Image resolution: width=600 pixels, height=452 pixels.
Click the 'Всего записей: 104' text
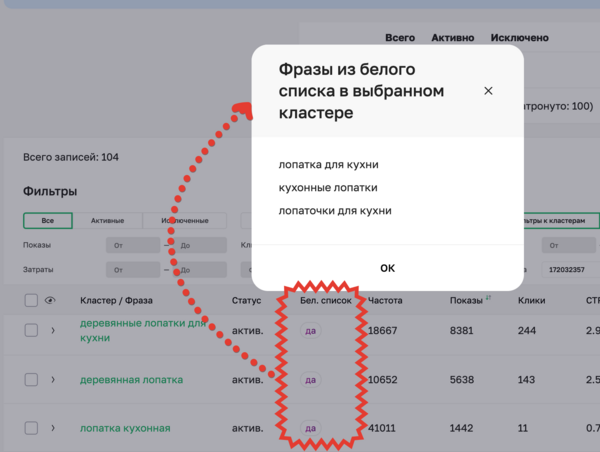point(71,157)
